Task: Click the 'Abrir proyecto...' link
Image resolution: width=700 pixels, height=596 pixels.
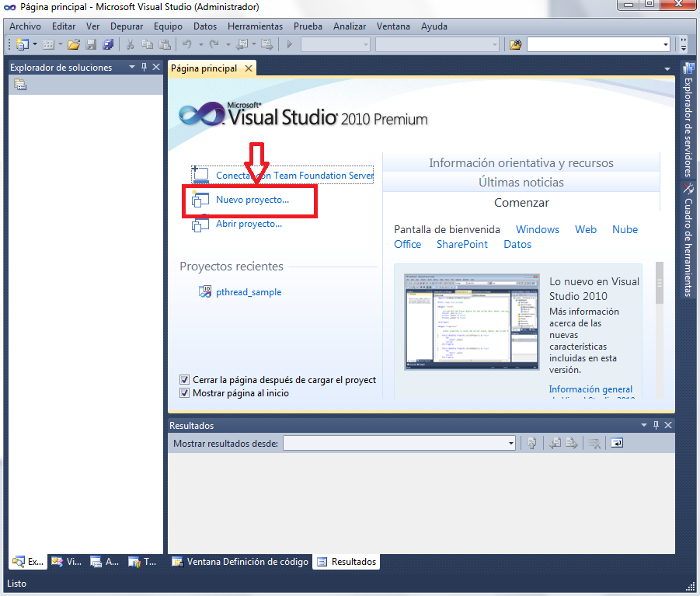Action: click(249, 224)
